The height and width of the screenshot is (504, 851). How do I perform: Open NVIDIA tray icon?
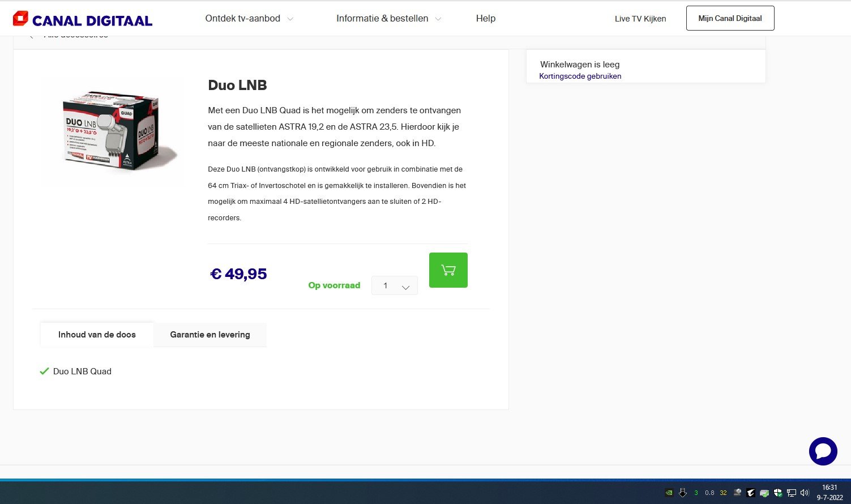pyautogui.click(x=669, y=493)
